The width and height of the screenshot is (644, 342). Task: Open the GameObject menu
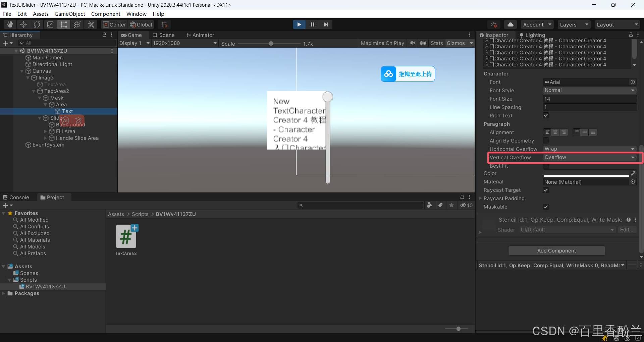pos(70,14)
